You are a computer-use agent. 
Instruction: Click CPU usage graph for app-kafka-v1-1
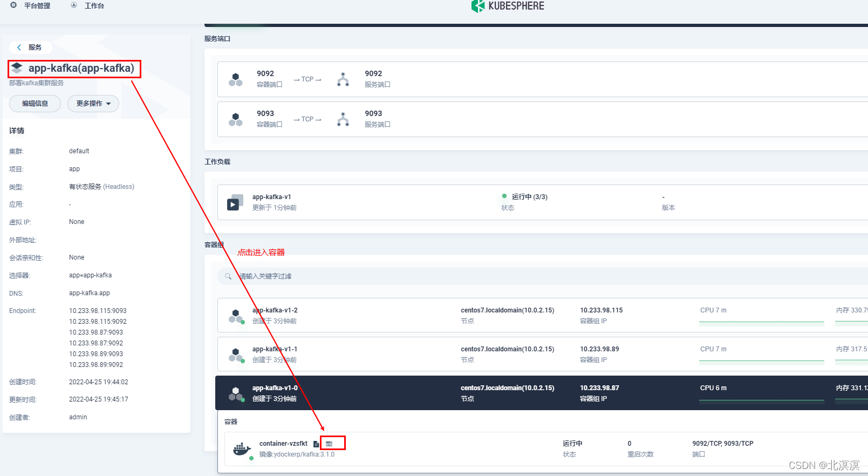coord(762,362)
